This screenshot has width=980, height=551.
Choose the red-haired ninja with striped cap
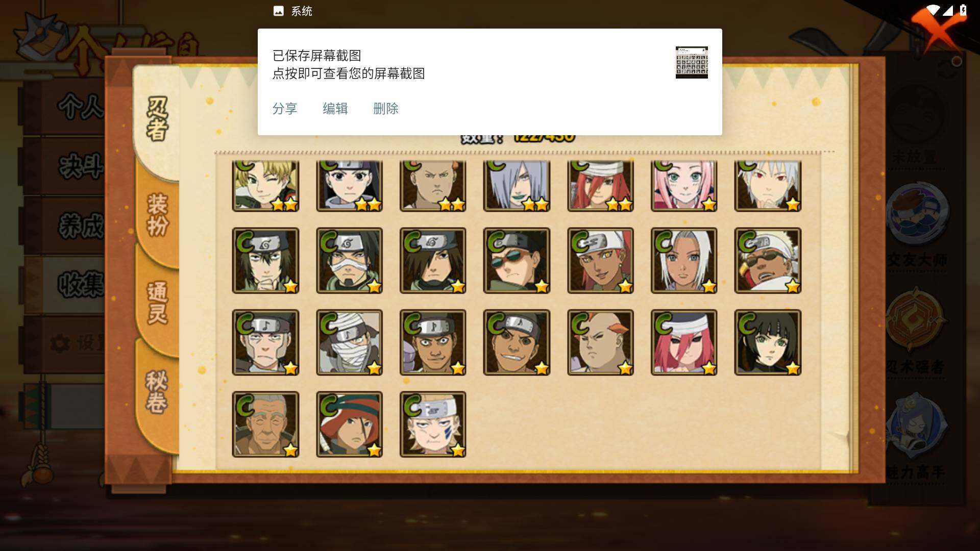[x=349, y=424]
